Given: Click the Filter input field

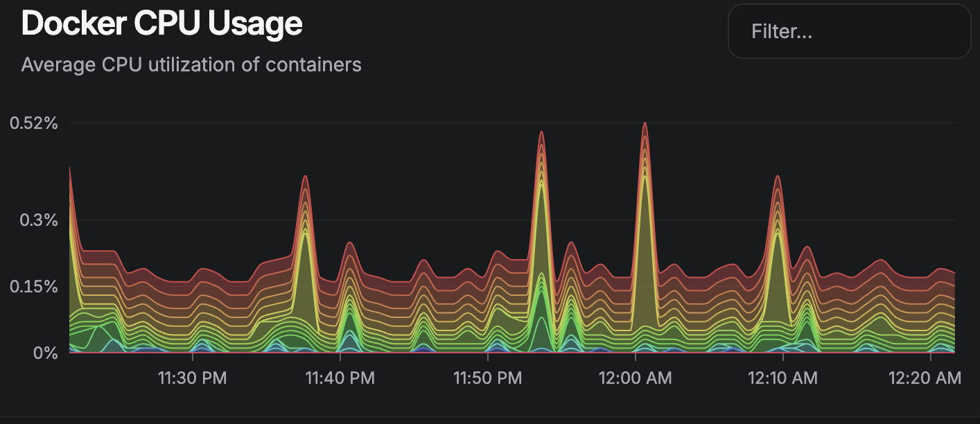Looking at the screenshot, I should pos(849,32).
